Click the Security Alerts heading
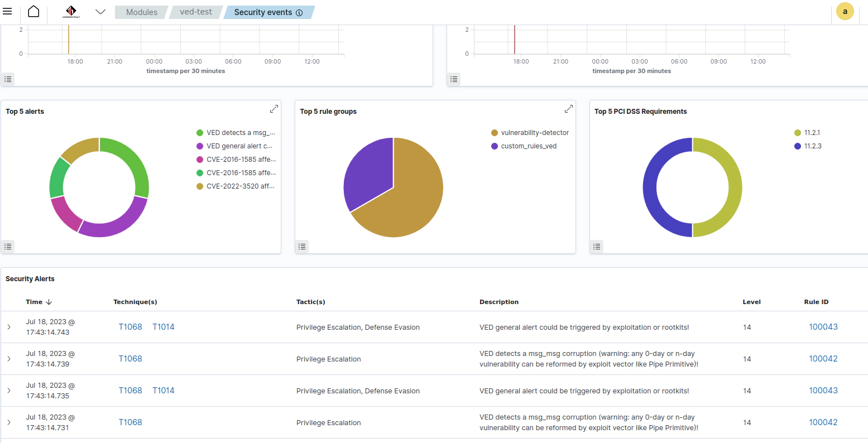Image resolution: width=868 pixels, height=443 pixels. click(x=30, y=279)
